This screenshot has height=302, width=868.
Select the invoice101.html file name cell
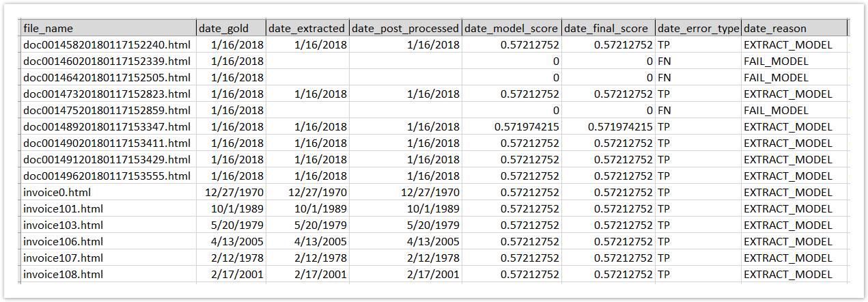pyautogui.click(x=108, y=209)
